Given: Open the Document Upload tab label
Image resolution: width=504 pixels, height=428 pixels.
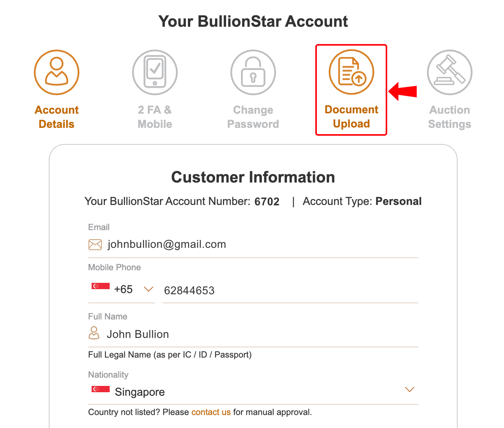Looking at the screenshot, I should tap(351, 116).
